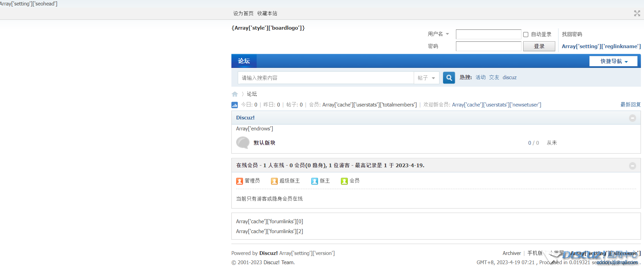Click the 管理员 orange user icon
The image size is (644, 271).
pyautogui.click(x=240, y=181)
